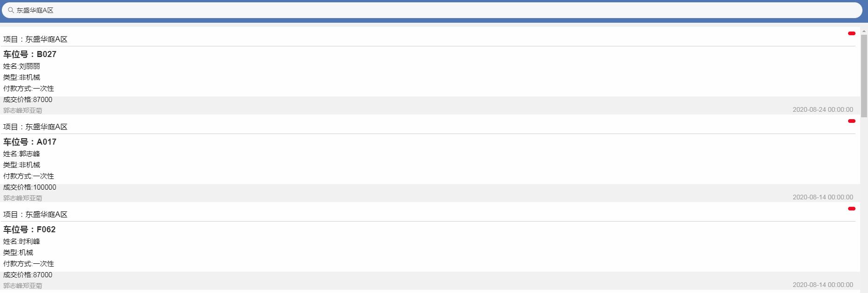Click the project header above B027
Screen dimensions: 868x293
[35, 39]
